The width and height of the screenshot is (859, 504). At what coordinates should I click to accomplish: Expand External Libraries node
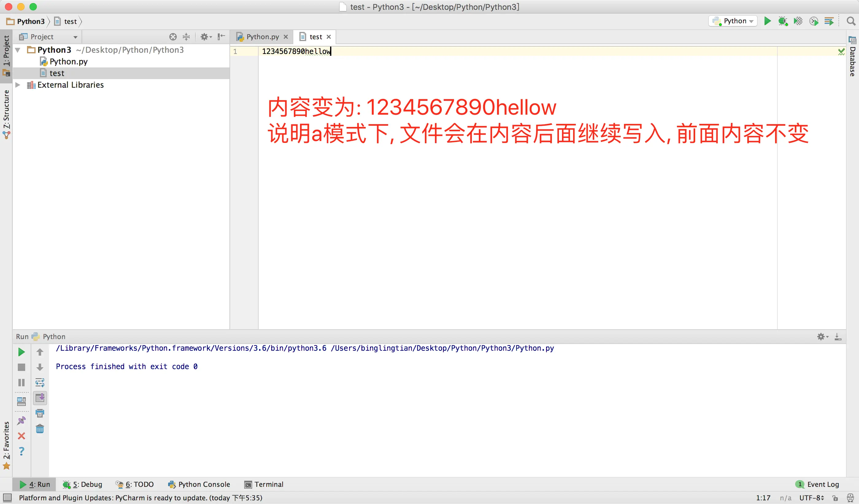click(18, 85)
